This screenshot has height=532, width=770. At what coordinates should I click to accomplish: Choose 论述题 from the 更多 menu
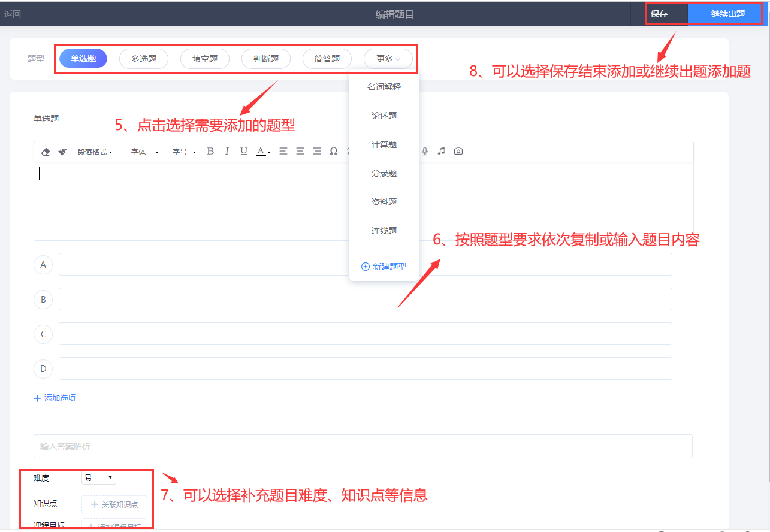384,116
